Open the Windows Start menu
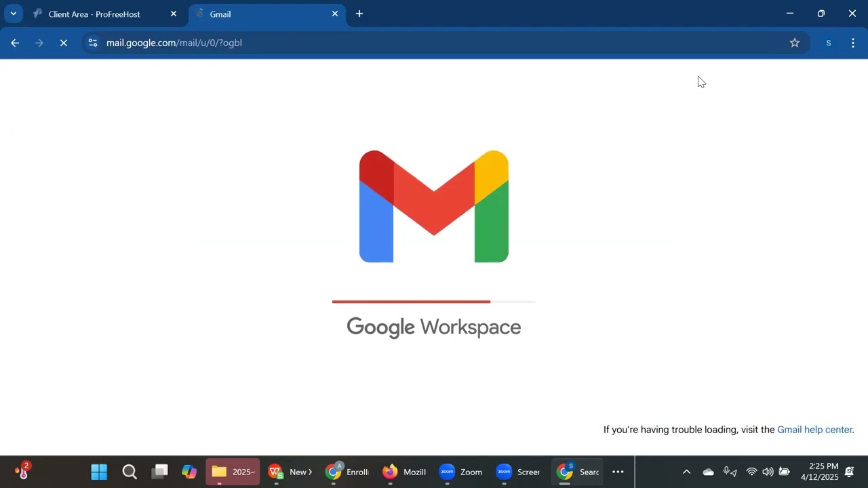Viewport: 868px width, 488px height. (x=99, y=472)
